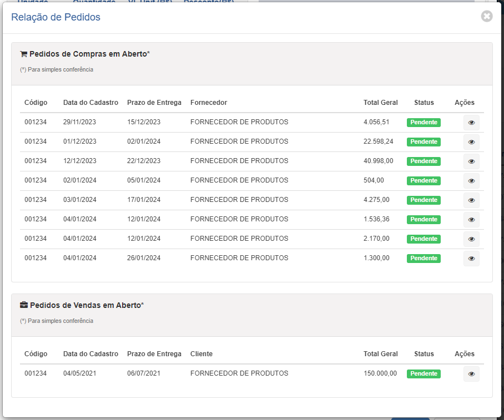Viewport: 504px width, 420px height.
Task: Select total value 4.056,51
Action: click(x=376, y=122)
